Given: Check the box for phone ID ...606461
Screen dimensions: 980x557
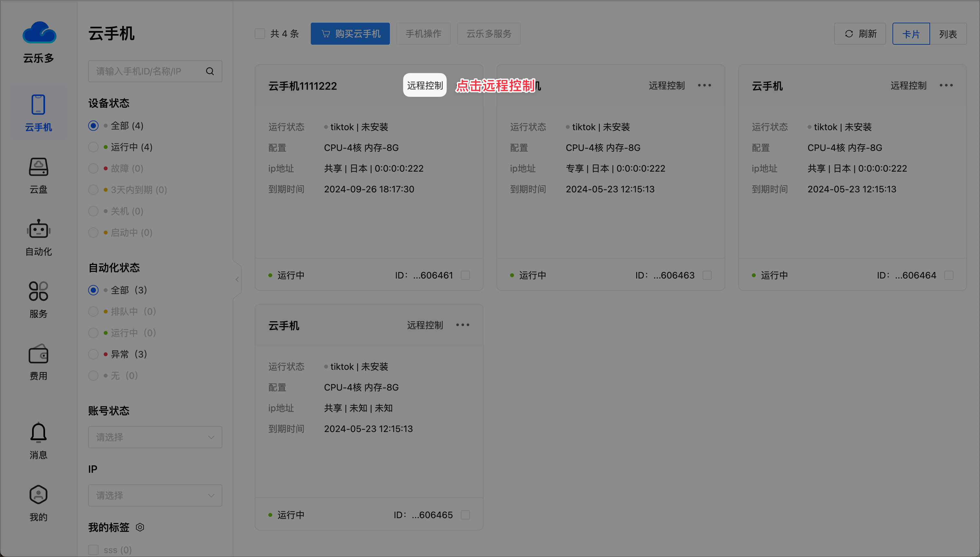Looking at the screenshot, I should pos(465,275).
